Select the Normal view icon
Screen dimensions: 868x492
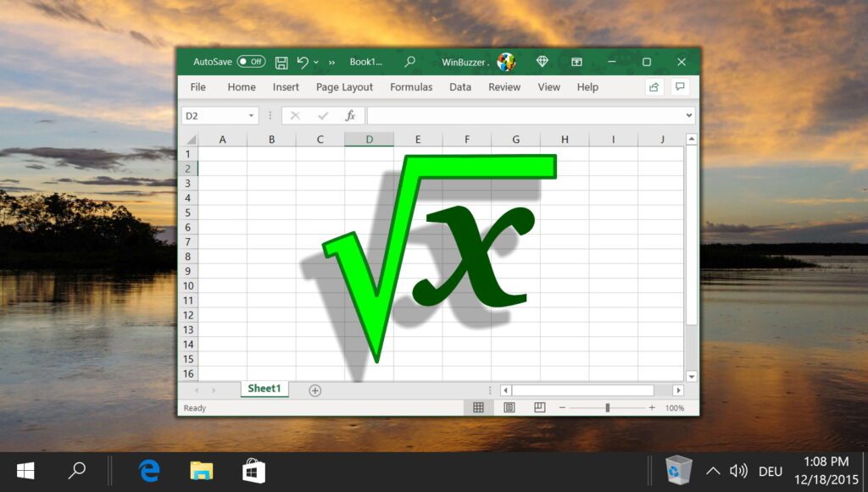point(479,407)
